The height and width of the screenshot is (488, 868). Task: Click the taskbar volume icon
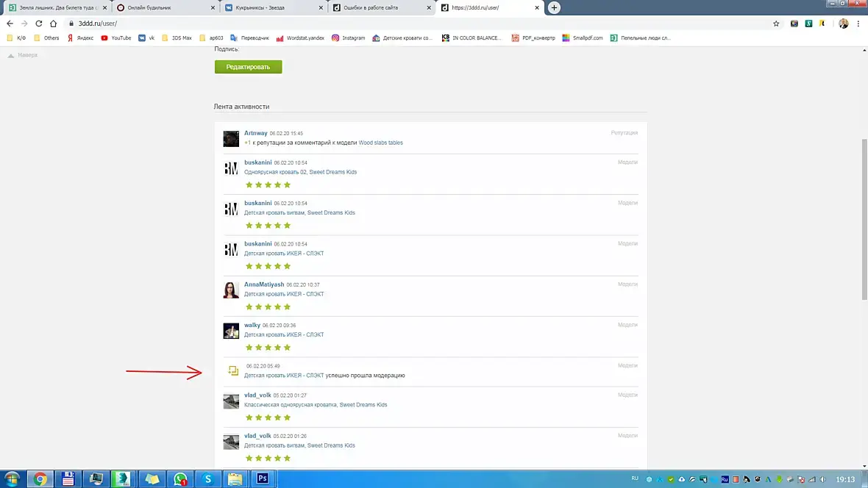tap(822, 480)
